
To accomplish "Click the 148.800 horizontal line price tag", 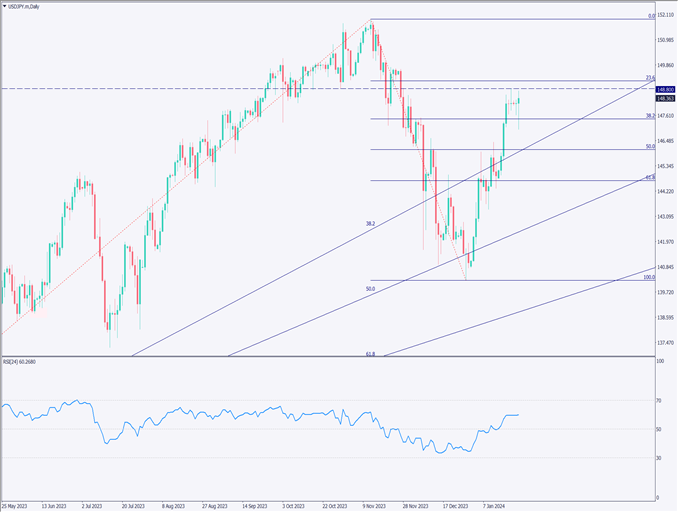I will point(664,90).
